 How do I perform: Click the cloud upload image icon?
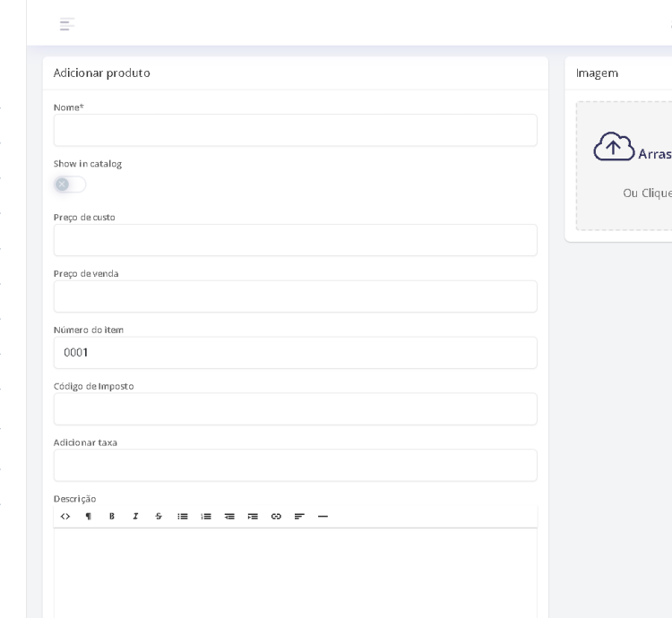(614, 147)
